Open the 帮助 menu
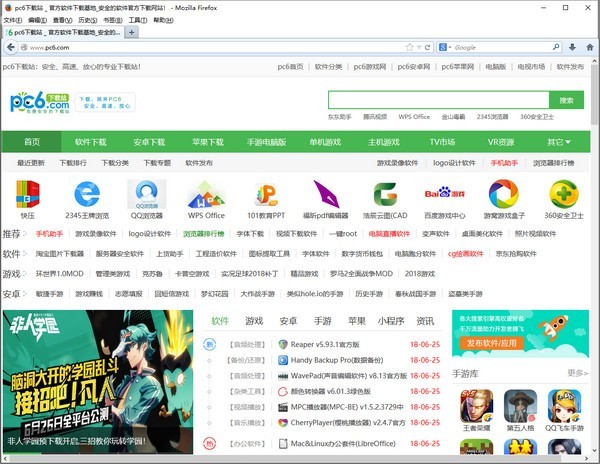600x464 pixels. (x=163, y=20)
